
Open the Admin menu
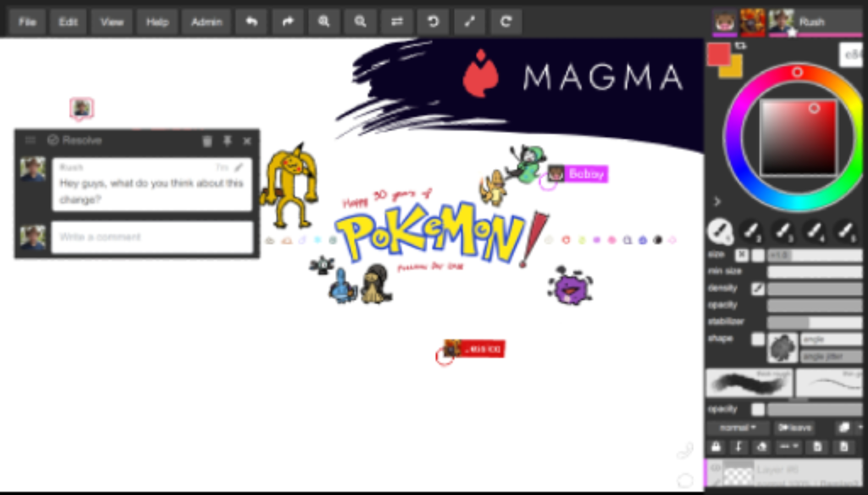(x=207, y=22)
